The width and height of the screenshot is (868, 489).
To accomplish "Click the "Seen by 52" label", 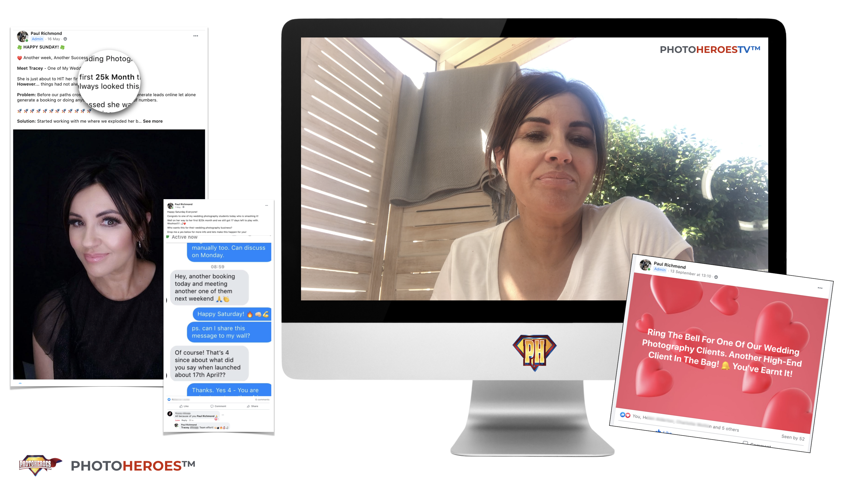I will (x=793, y=437).
